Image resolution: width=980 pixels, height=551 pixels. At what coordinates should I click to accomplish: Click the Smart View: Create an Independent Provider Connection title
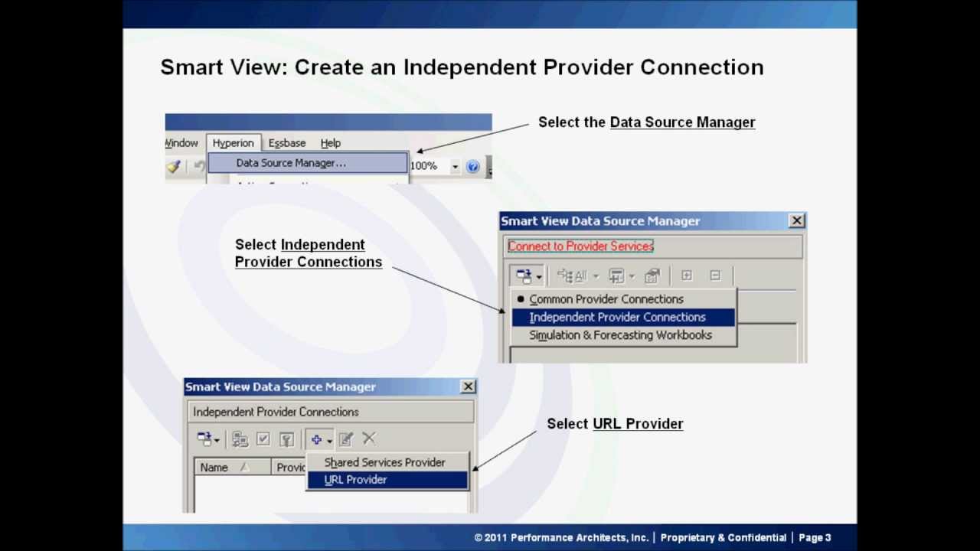(x=462, y=67)
